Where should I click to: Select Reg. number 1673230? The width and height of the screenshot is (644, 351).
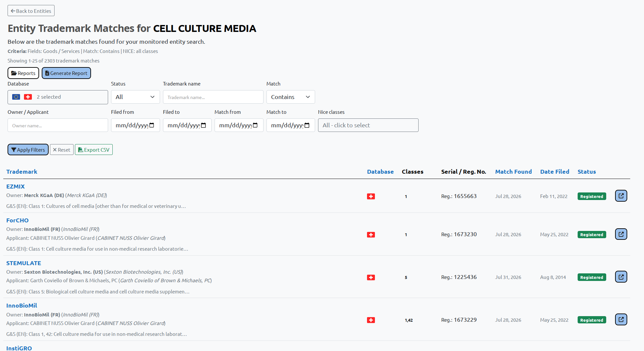465,234
